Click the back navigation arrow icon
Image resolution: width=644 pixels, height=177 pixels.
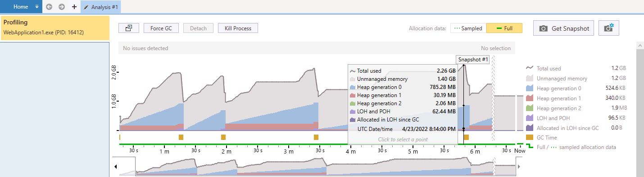point(49,7)
